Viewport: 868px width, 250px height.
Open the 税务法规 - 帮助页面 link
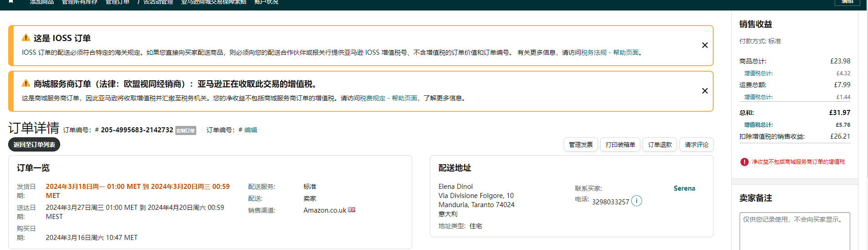[x=610, y=52]
